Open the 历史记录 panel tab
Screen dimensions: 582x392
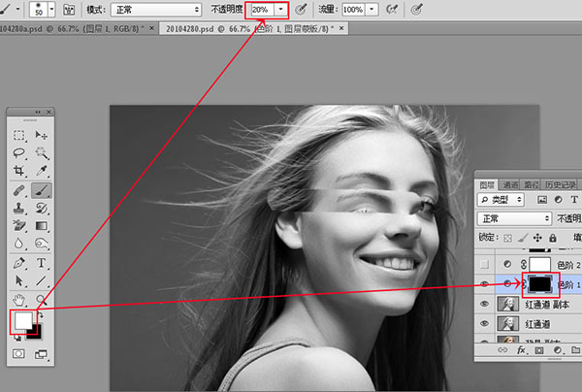(x=560, y=184)
